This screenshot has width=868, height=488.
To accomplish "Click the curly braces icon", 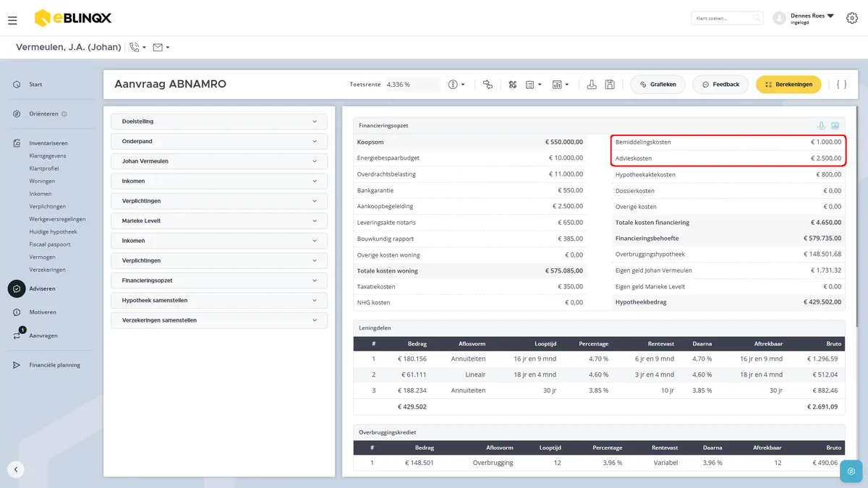I will tap(841, 85).
